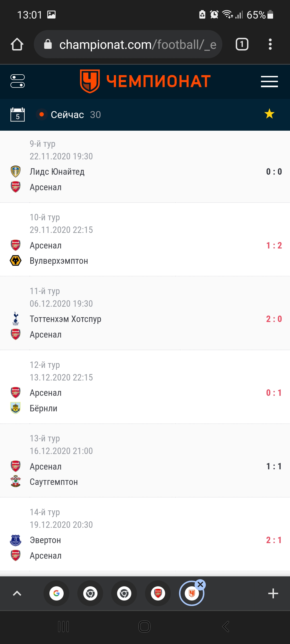Close the active Чемпионат tab
Screen dimensions: 290x644
click(200, 584)
